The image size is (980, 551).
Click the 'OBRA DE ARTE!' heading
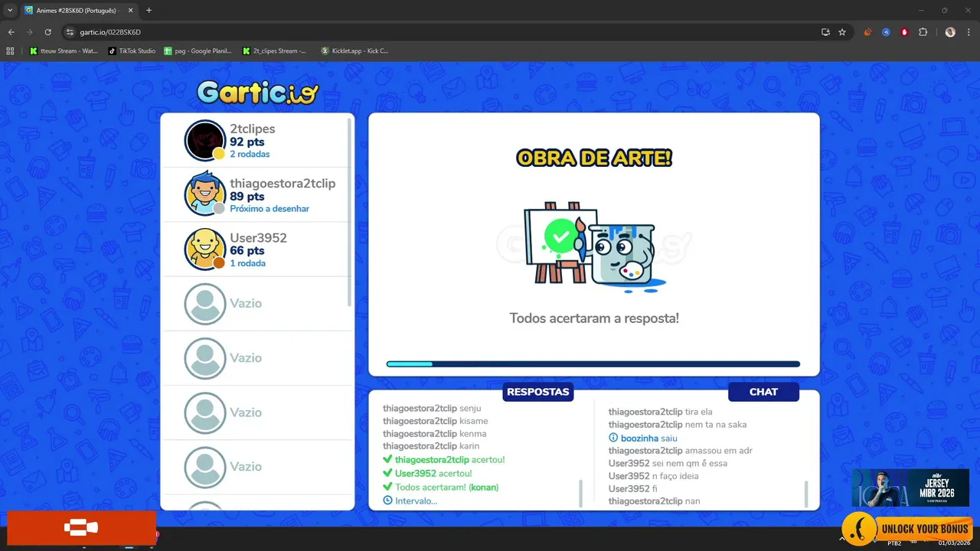pos(594,158)
